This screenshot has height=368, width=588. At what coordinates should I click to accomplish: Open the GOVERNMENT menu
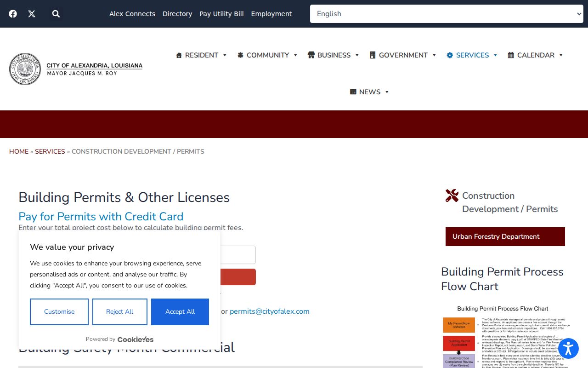point(403,55)
